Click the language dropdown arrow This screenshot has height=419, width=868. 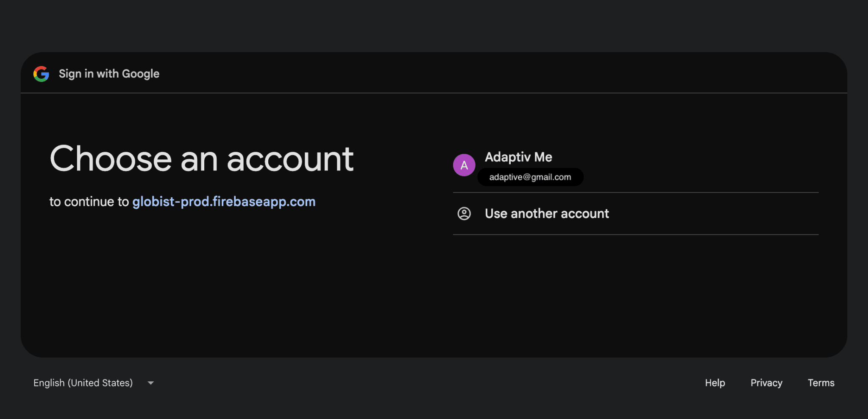click(x=150, y=383)
